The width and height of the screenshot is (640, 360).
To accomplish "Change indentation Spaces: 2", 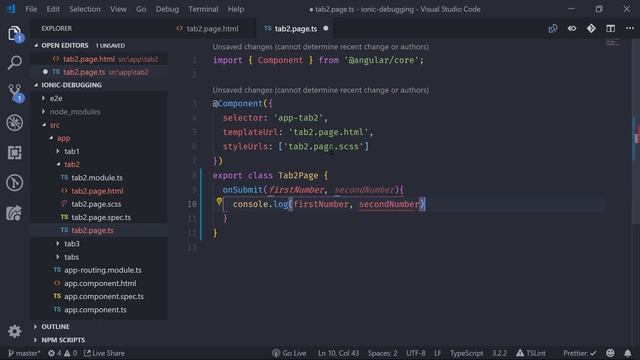I will [382, 353].
